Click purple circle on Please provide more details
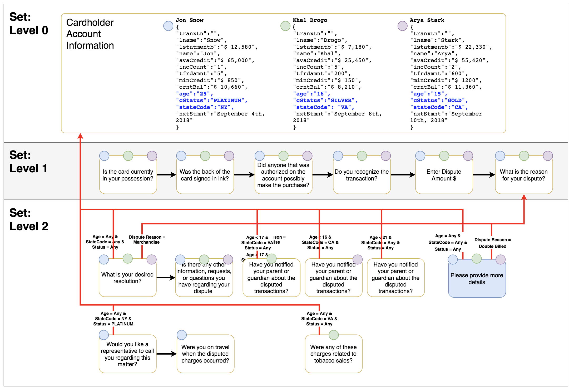Screen dimensions: 574x392 pos(500,259)
